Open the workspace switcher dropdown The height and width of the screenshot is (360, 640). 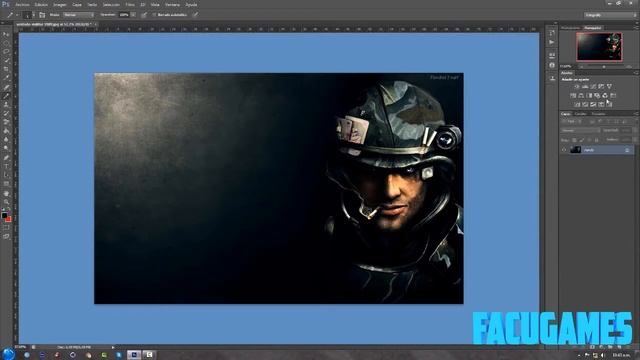click(x=610, y=15)
